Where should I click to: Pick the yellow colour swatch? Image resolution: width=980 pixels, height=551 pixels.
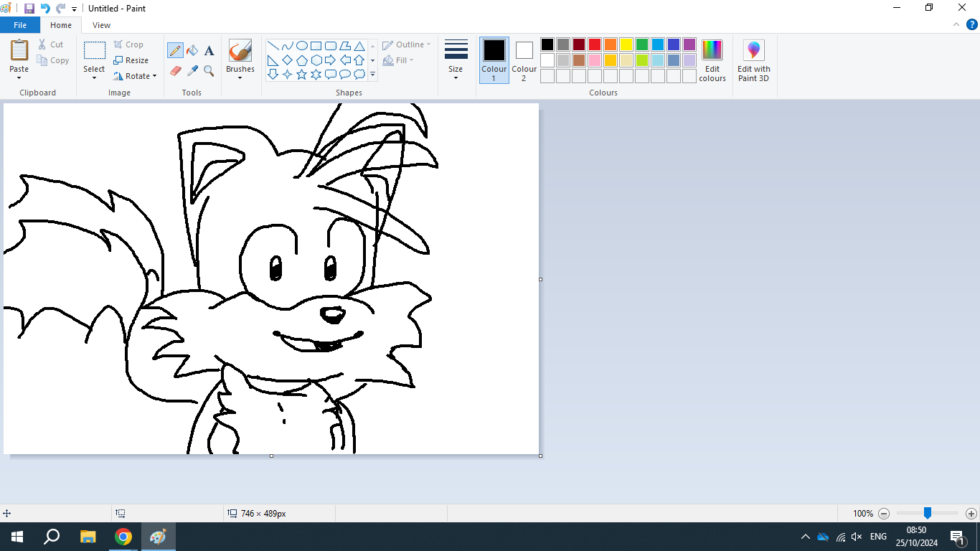626,44
